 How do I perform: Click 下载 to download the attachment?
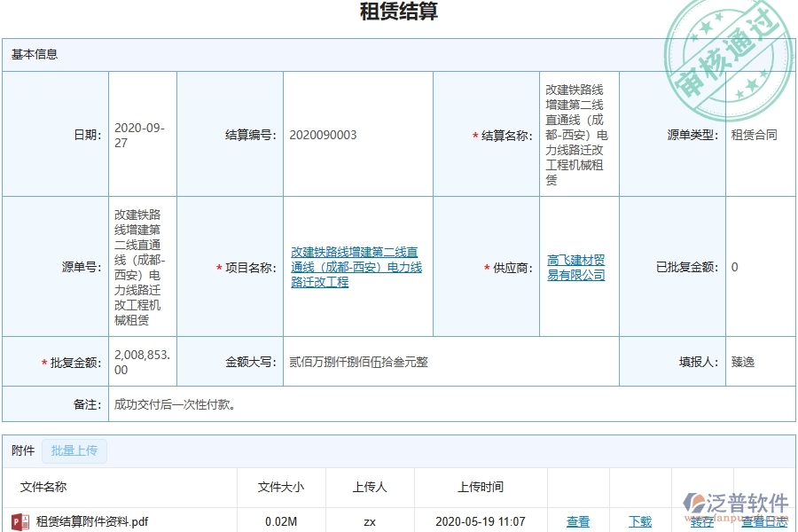point(640,521)
